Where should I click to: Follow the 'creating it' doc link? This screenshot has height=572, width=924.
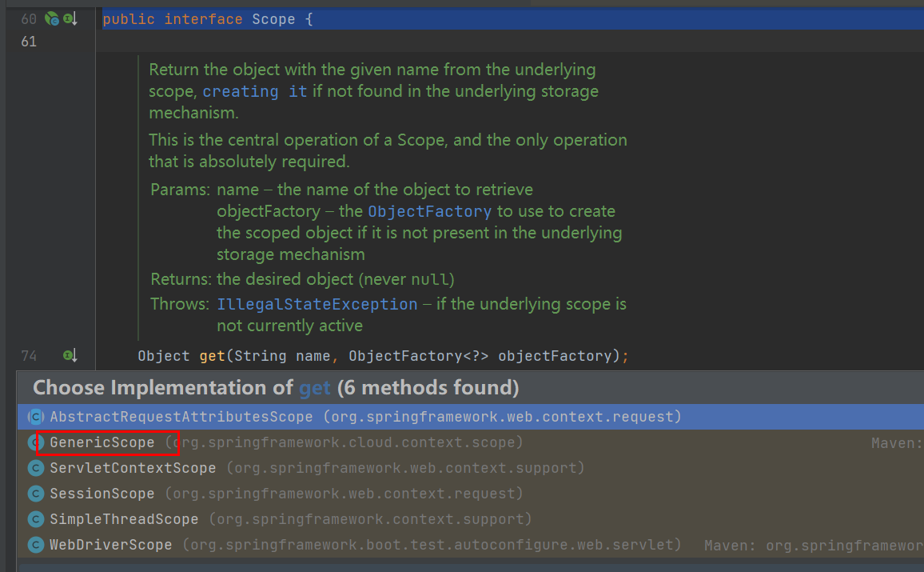click(x=254, y=91)
